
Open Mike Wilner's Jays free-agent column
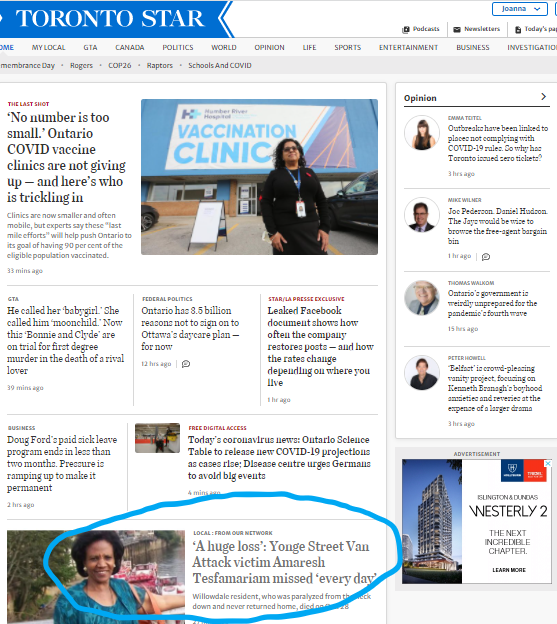(498, 226)
